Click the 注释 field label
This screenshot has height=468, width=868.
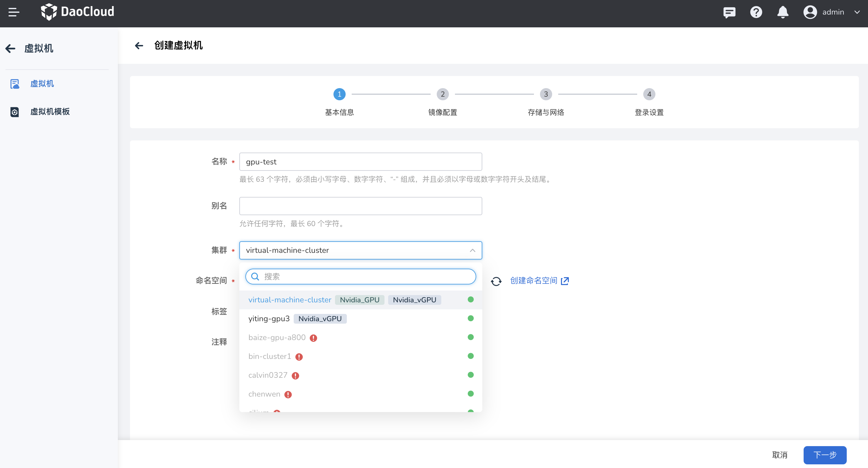click(x=219, y=342)
